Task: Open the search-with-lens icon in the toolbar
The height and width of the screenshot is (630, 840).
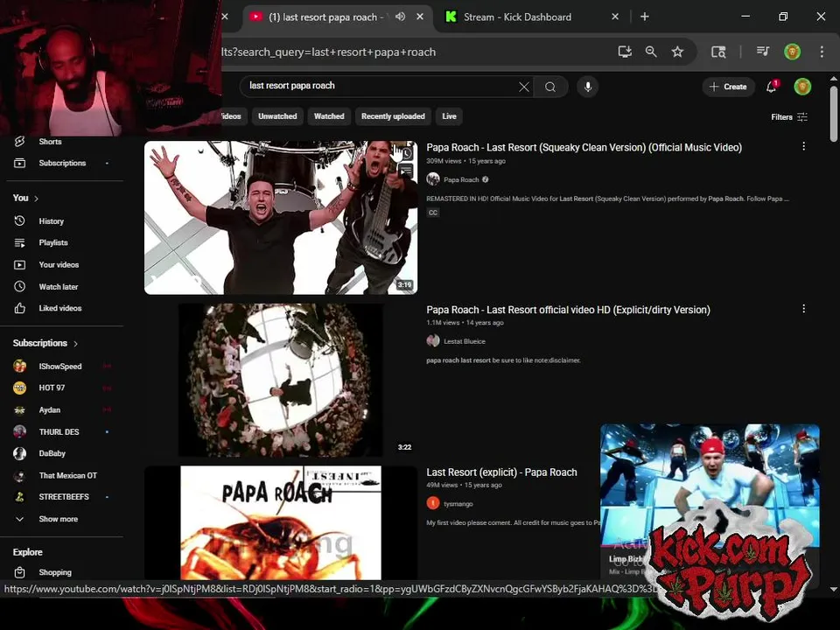Action: [x=718, y=52]
